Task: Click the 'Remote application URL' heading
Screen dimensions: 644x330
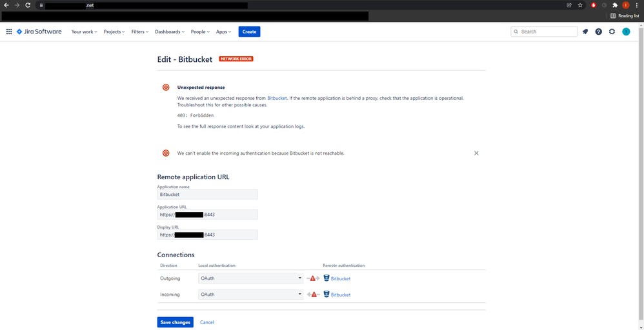Action: pyautogui.click(x=194, y=177)
